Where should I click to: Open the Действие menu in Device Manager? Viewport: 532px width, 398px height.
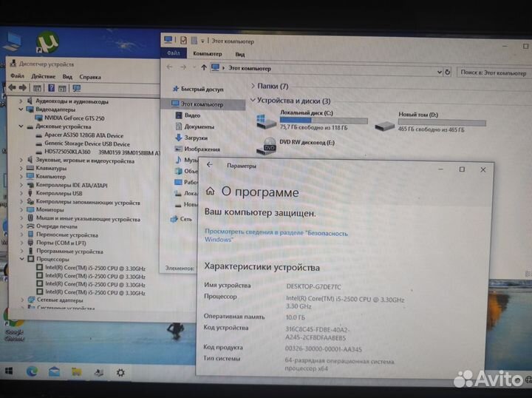(x=44, y=76)
